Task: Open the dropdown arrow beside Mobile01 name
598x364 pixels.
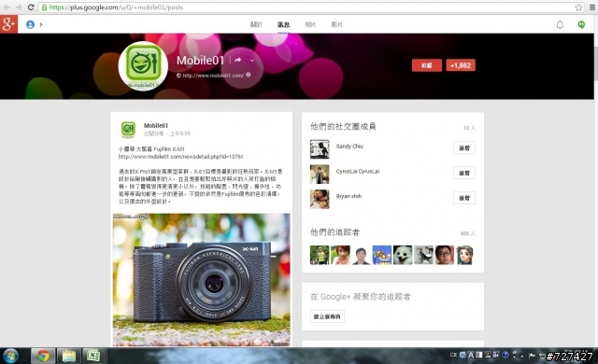Action: pyautogui.click(x=252, y=60)
